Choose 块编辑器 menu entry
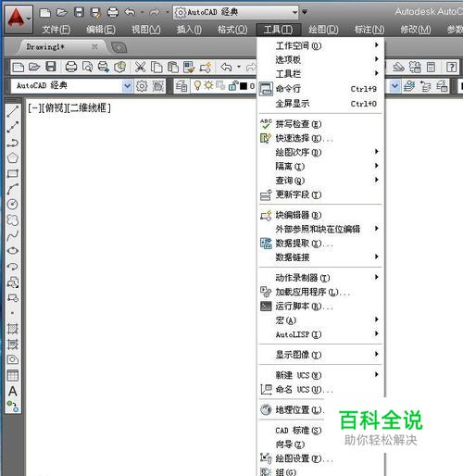The image size is (463, 476). (x=320, y=215)
